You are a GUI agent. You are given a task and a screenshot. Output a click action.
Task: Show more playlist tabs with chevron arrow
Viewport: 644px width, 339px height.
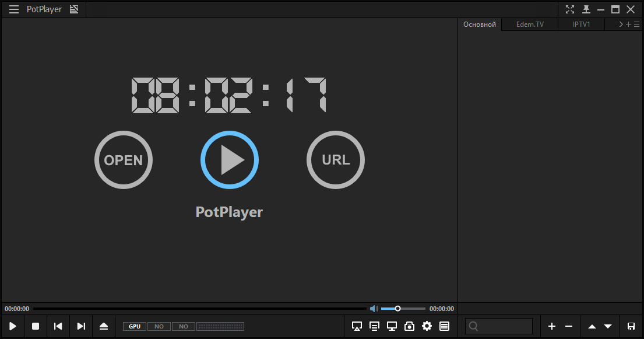pyautogui.click(x=621, y=25)
